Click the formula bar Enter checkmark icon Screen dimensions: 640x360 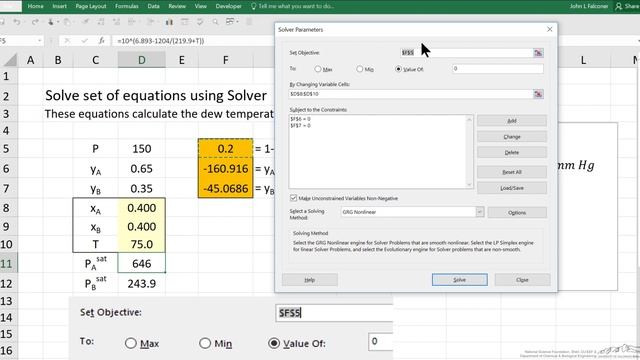pos(84,40)
